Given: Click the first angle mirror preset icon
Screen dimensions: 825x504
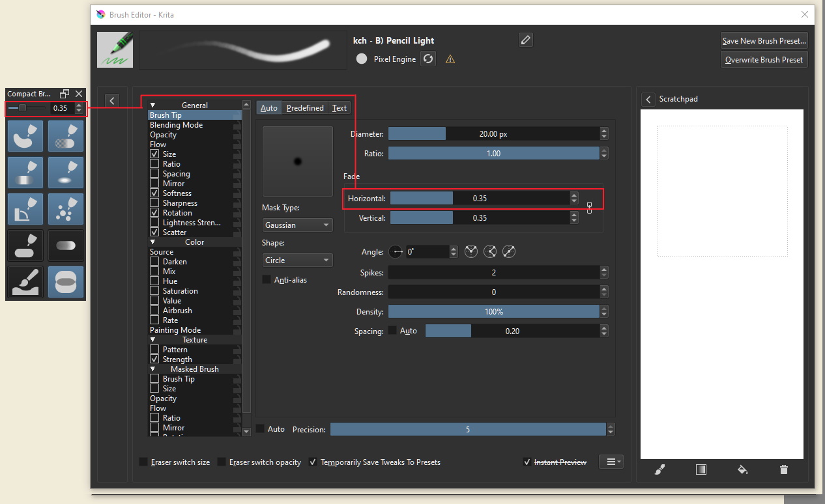Looking at the screenshot, I should [x=471, y=251].
